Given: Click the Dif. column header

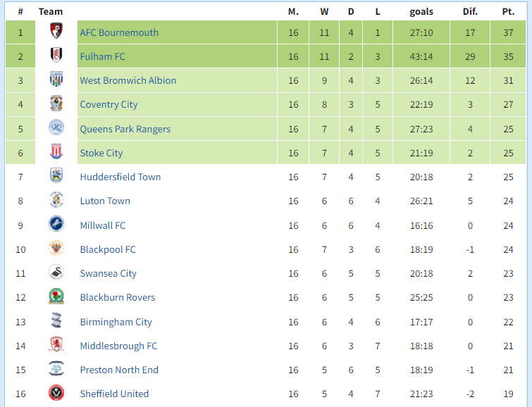Looking at the screenshot, I should click(470, 11).
